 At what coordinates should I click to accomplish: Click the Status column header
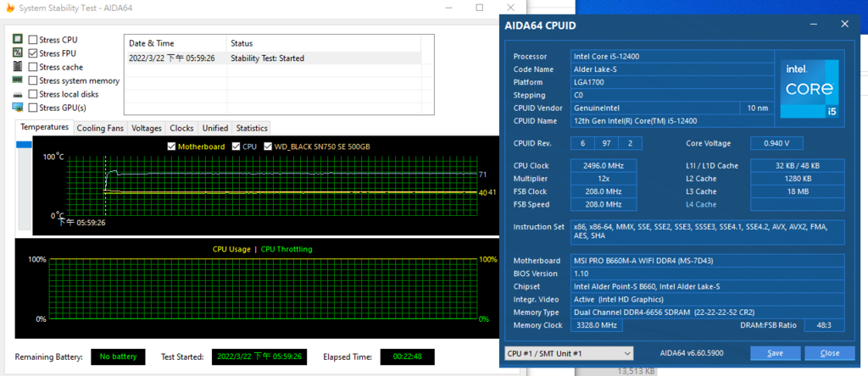pos(323,43)
